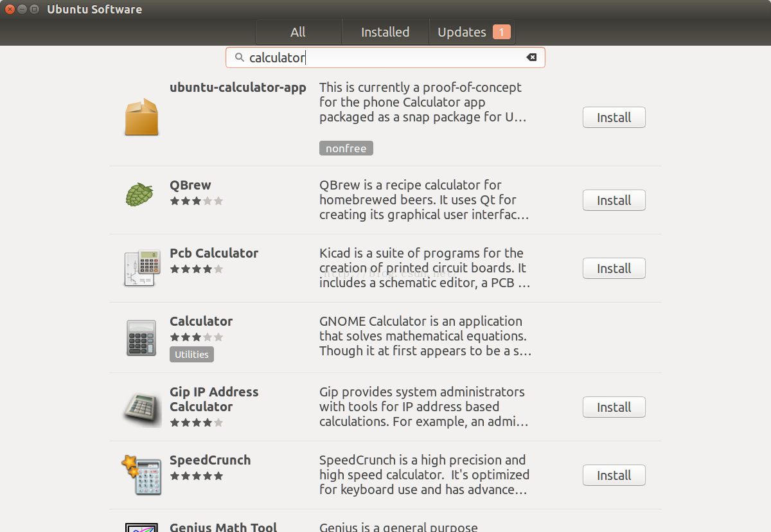Click the "nonfree" tag on ubuntu-calculator-app

coord(346,148)
